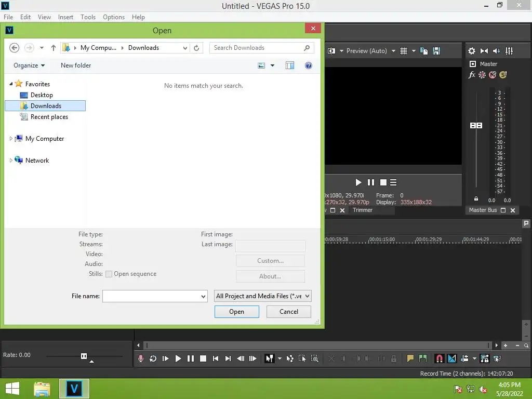Go up one folder level in Open dialog
The image size is (532, 399).
point(54,48)
